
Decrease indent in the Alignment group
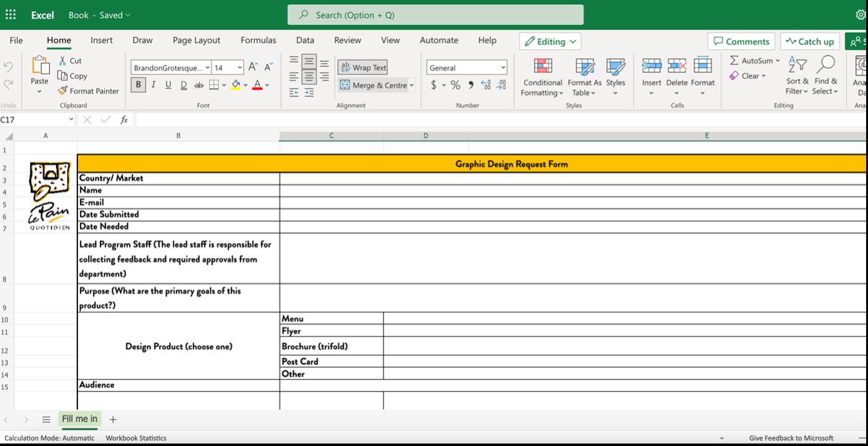[293, 92]
